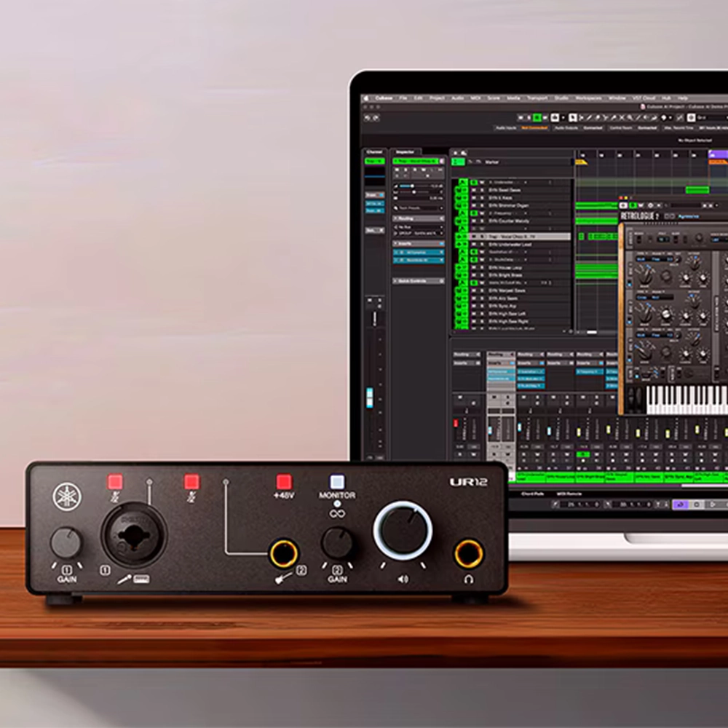This screenshot has height=728, width=728.
Task: Click the Inspector volume slider
Action: (x=414, y=186)
